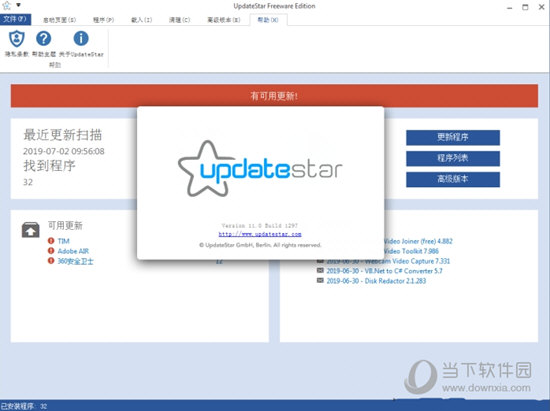Click news icon beside VB.Net to C# Converter
Image resolution: width=550 pixels, height=411 pixels.
[x=320, y=270]
